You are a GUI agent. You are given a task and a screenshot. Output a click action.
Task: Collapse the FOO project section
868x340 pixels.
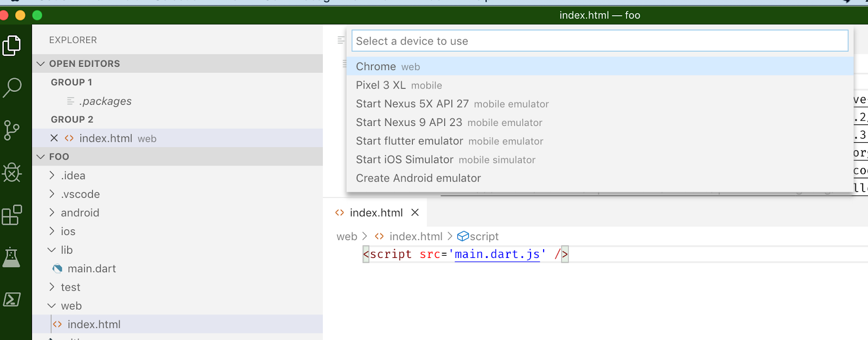(x=41, y=156)
